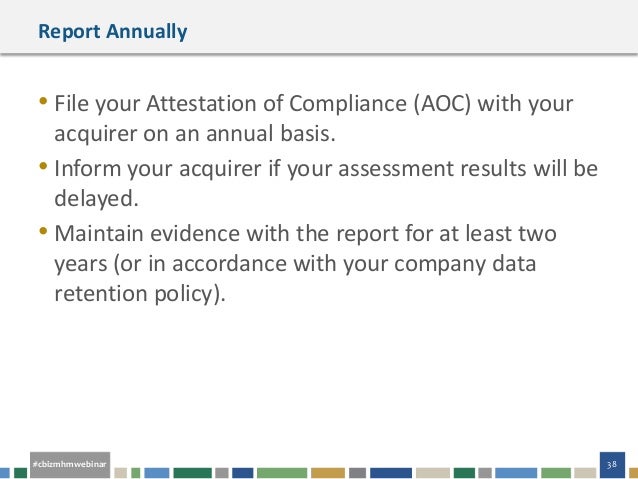Click the slide number 38 box
The height and width of the screenshot is (479, 638).
(x=612, y=464)
